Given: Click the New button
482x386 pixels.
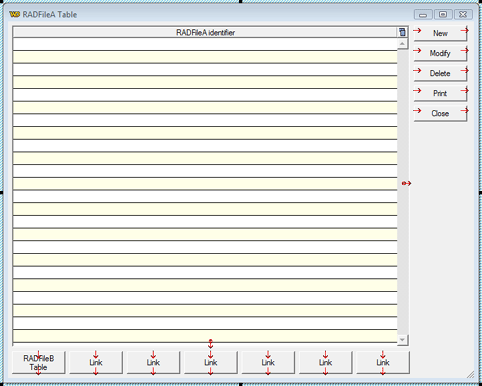Looking at the screenshot, I should 440,33.
